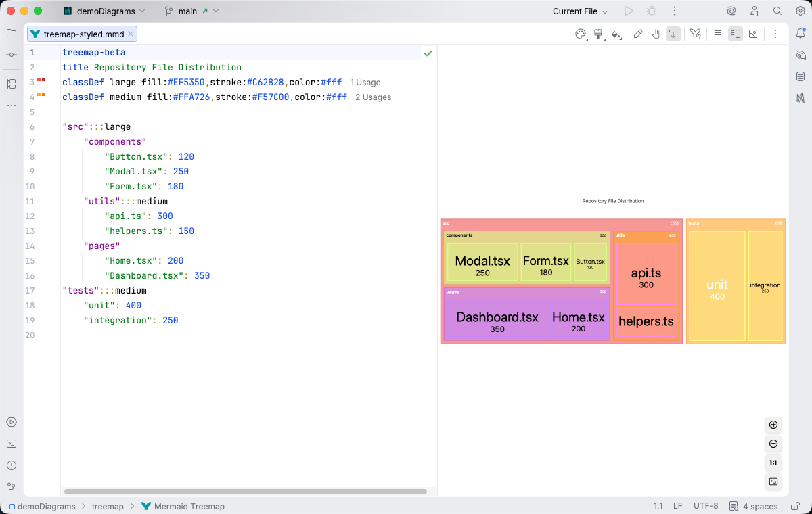
Task: Fit diagram to preview window
Action: click(773, 482)
